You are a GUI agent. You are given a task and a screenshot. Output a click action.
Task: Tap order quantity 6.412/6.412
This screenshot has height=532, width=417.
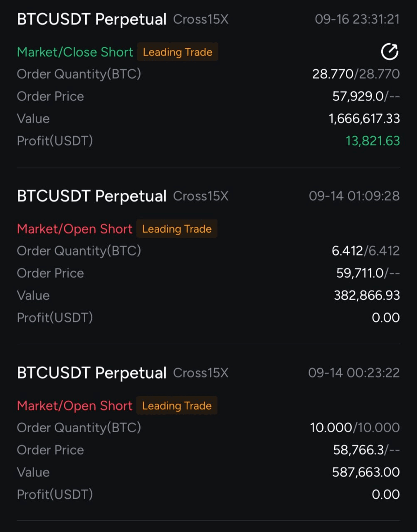point(366,251)
